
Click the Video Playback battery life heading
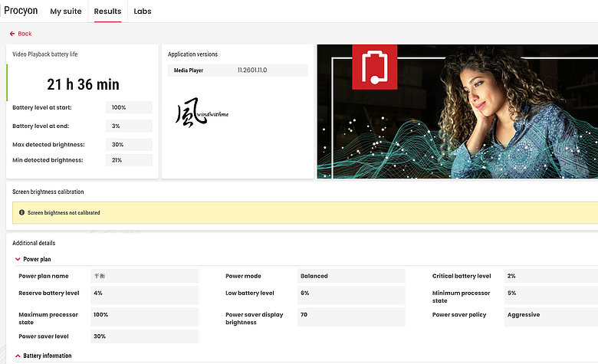tap(45, 54)
